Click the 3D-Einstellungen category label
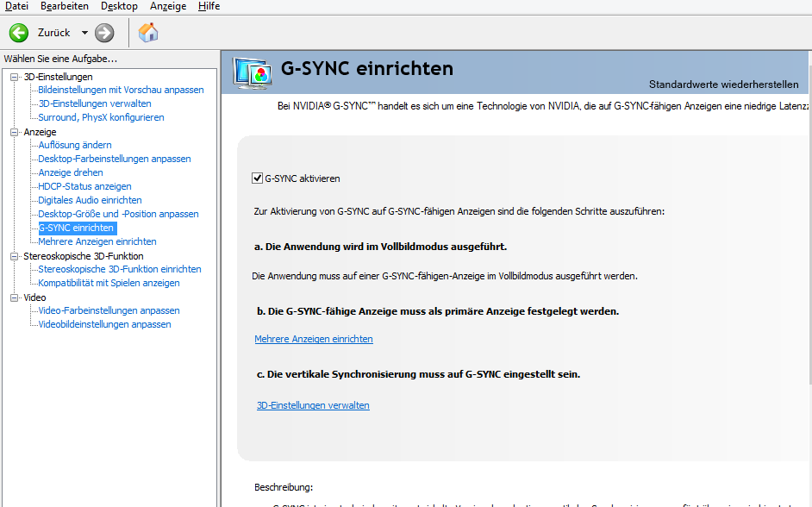This screenshot has height=507, width=812. coord(58,77)
